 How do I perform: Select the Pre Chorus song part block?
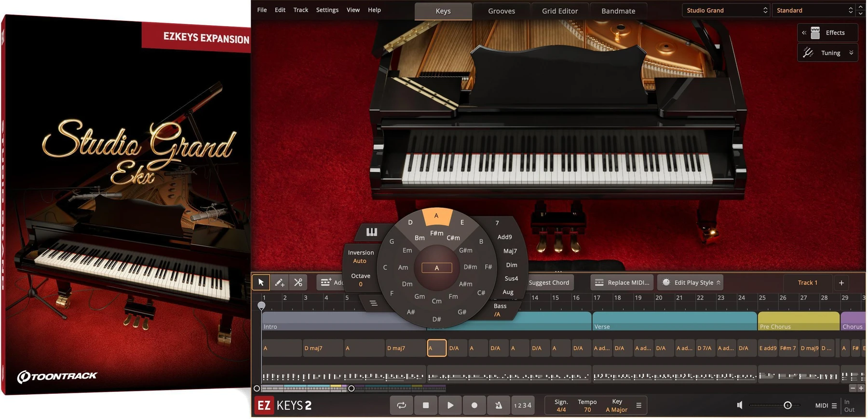coord(799,321)
